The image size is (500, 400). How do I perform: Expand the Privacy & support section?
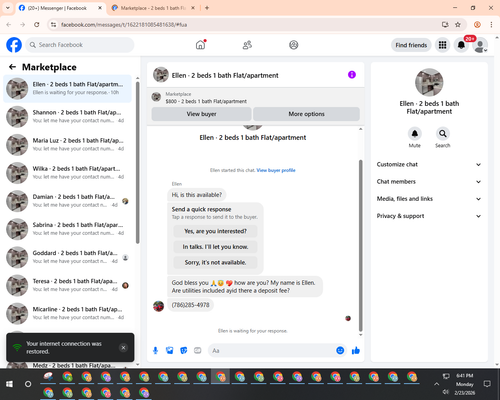tap(429, 216)
